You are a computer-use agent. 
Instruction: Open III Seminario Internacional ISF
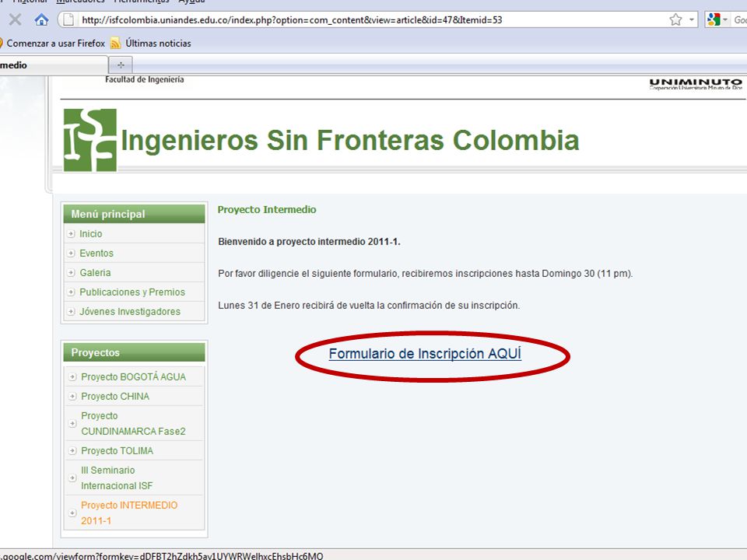point(117,478)
